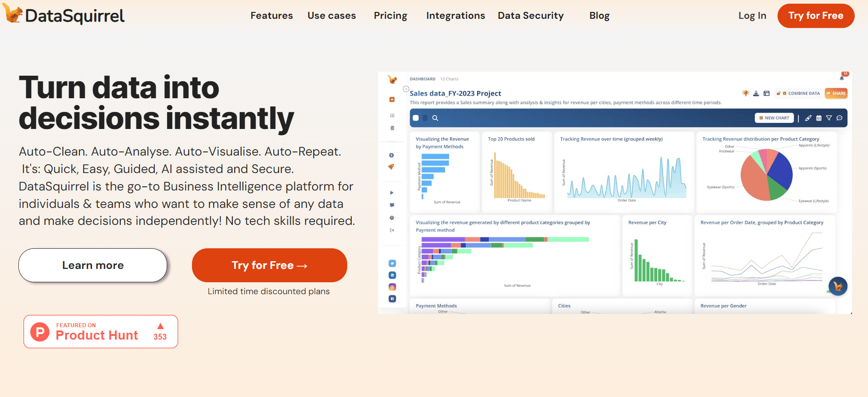Expand the dashboard sidebar with the chevron
This screenshot has height=397, width=868.
(x=406, y=89)
